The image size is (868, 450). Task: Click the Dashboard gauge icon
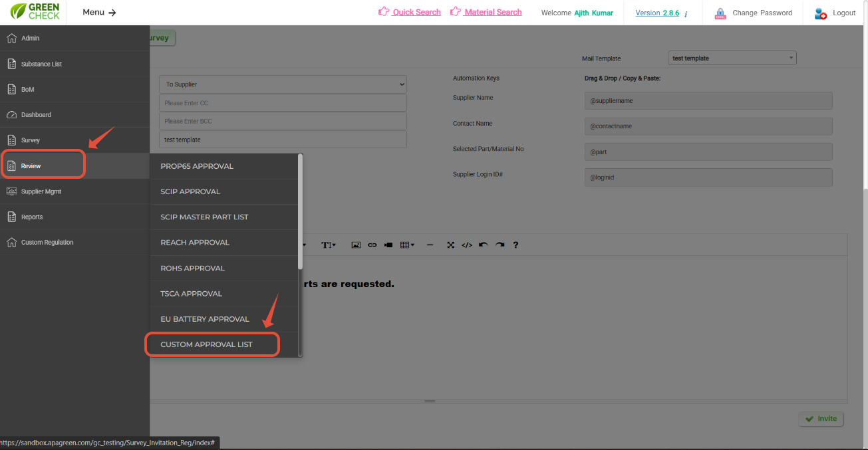[11, 115]
